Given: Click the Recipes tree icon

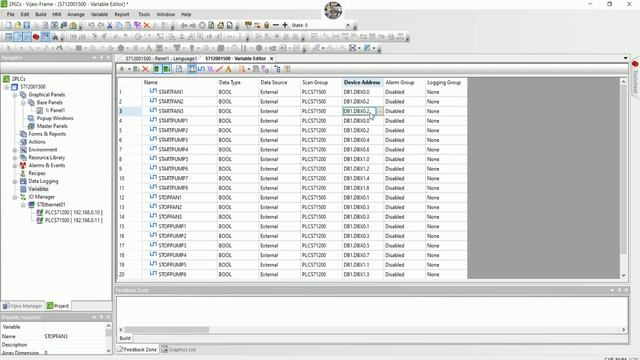Looking at the screenshot, I should coord(23,173).
